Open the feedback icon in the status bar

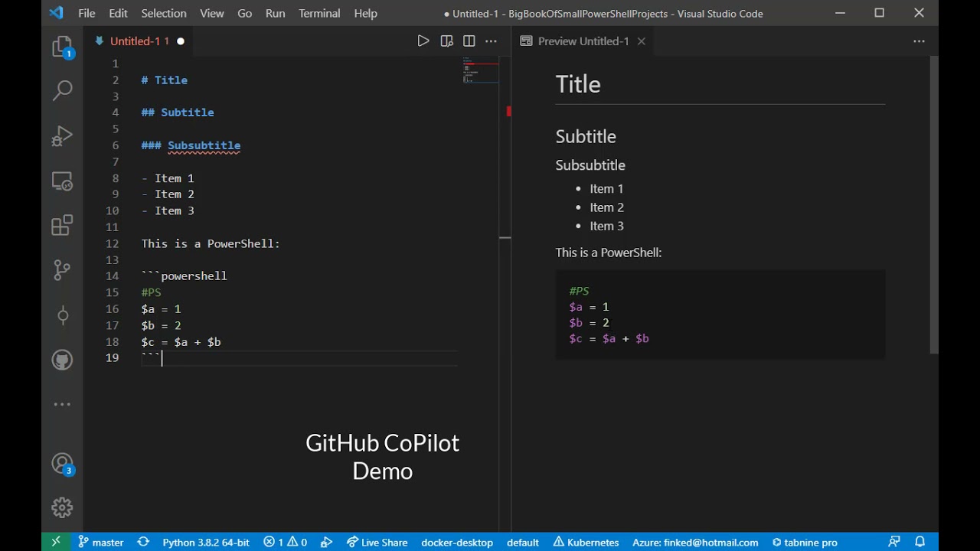coord(894,542)
